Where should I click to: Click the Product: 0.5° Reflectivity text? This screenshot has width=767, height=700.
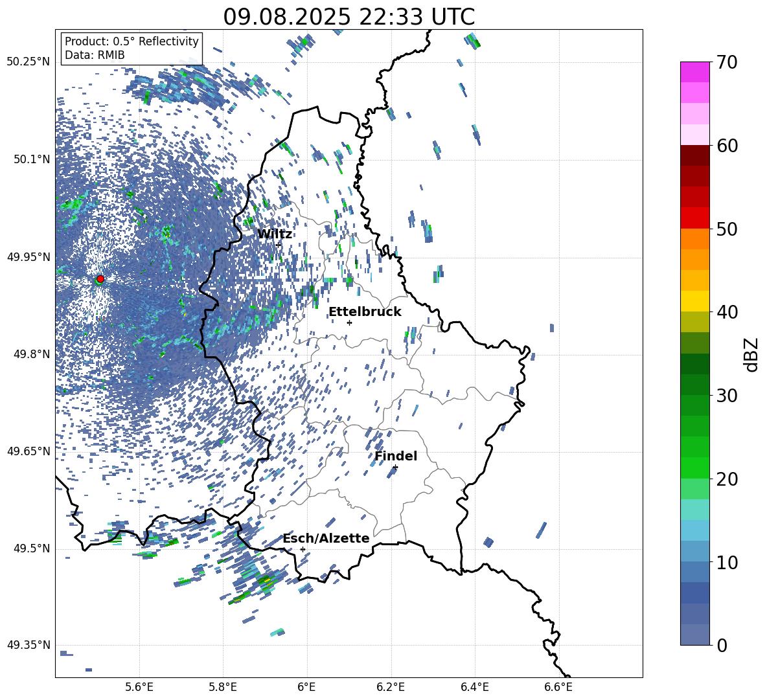tap(132, 41)
